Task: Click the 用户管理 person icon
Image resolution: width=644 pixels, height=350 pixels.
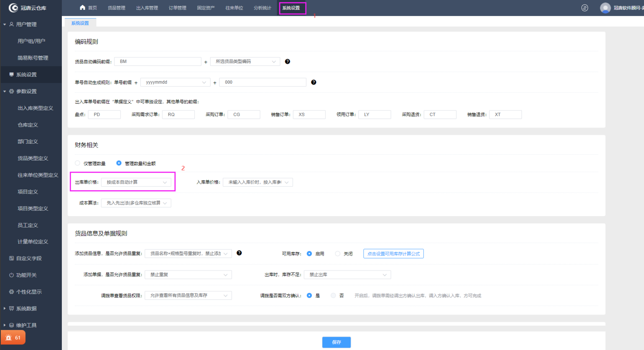Action: [x=11, y=24]
